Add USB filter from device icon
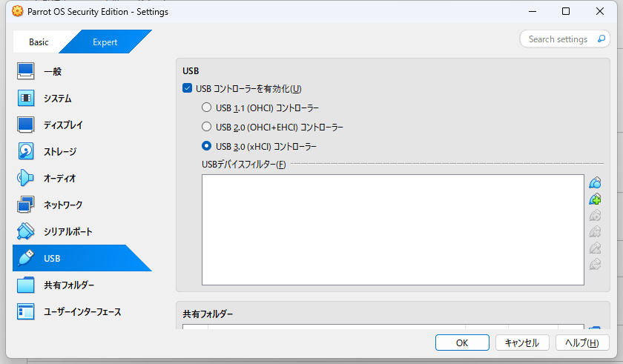Image resolution: width=623 pixels, height=364 pixels. [595, 199]
